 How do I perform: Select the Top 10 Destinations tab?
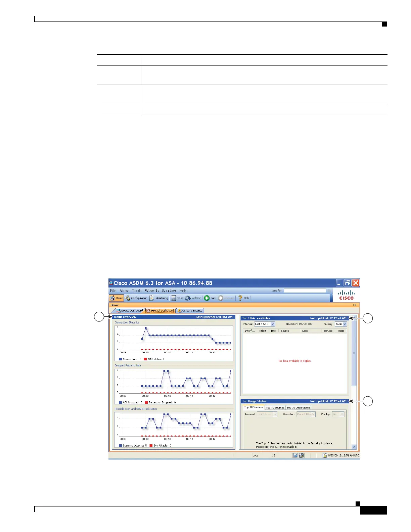tap(299, 407)
